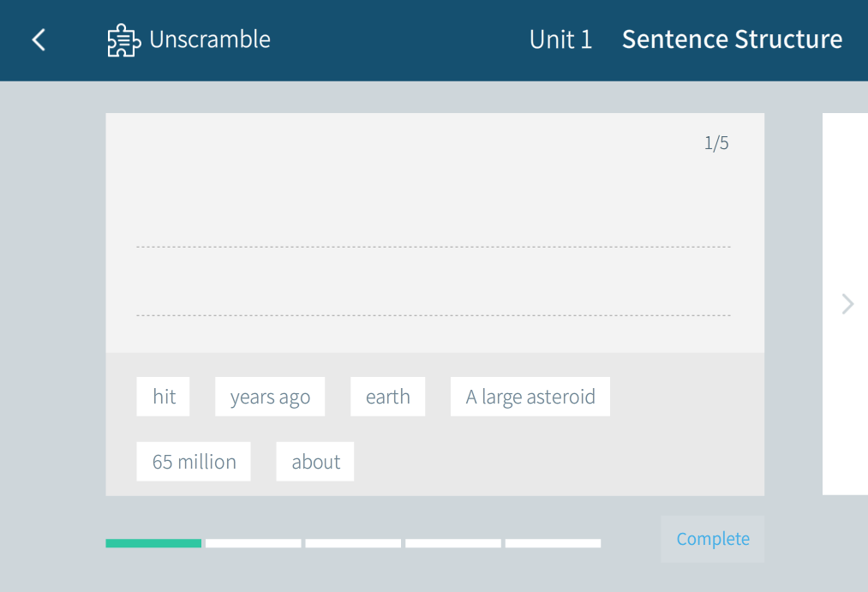Jump to the last progress segment
The width and height of the screenshot is (868, 592).
(x=553, y=543)
